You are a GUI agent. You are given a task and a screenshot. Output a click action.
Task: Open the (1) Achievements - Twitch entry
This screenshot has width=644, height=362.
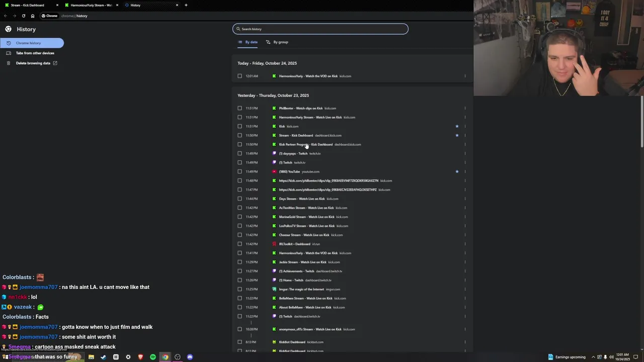[x=296, y=271]
